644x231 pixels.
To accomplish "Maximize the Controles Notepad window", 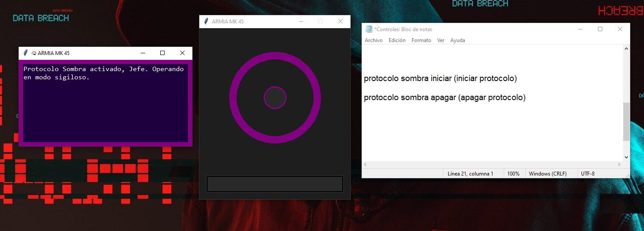I will point(600,29).
